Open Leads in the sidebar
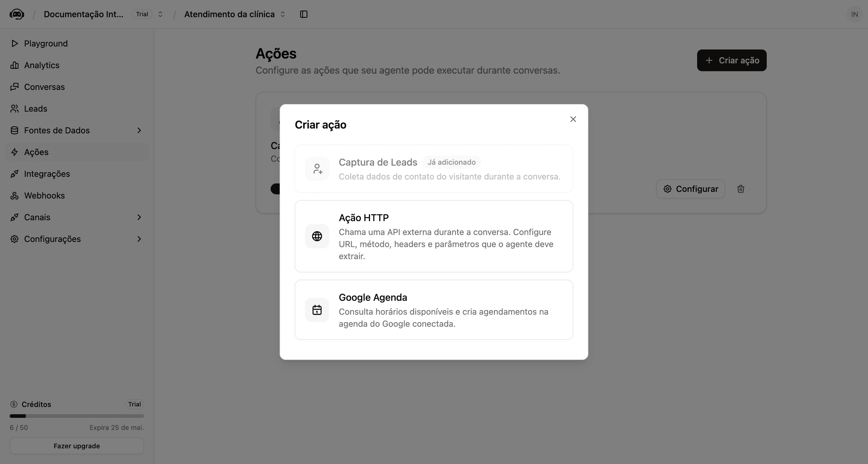Screen dimensions: 868x464 pyautogui.click(x=77, y=109)
